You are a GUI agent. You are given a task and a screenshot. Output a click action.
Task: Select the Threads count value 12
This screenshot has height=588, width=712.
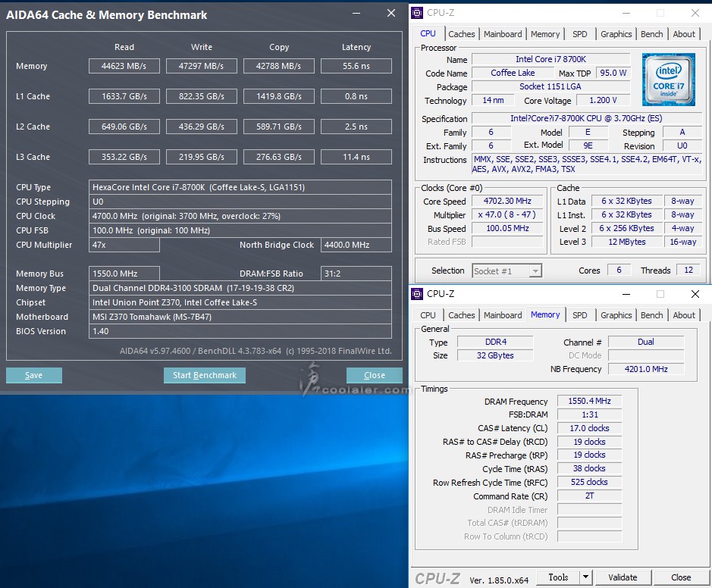coord(688,271)
